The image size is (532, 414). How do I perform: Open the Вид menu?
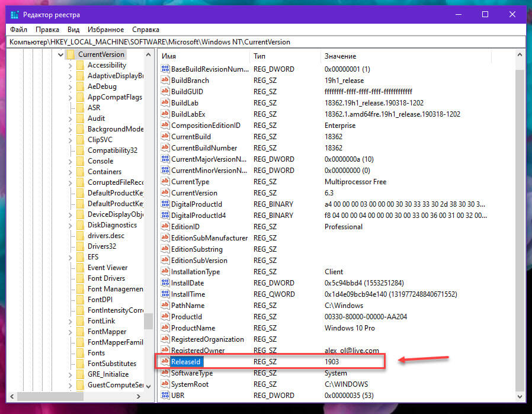click(73, 30)
